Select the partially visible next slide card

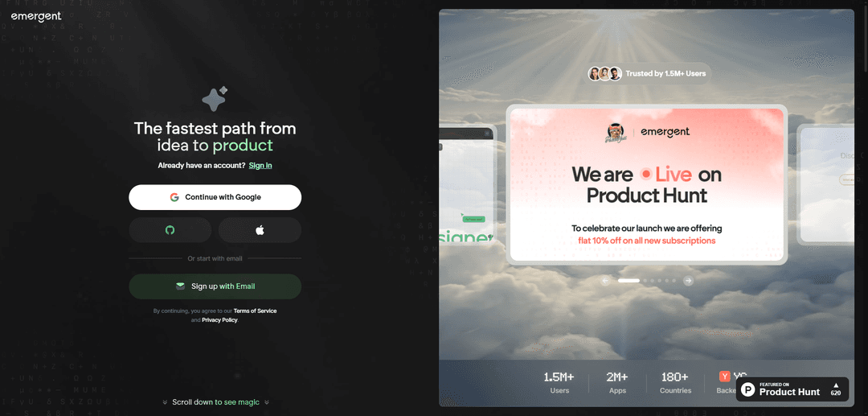coord(825,184)
